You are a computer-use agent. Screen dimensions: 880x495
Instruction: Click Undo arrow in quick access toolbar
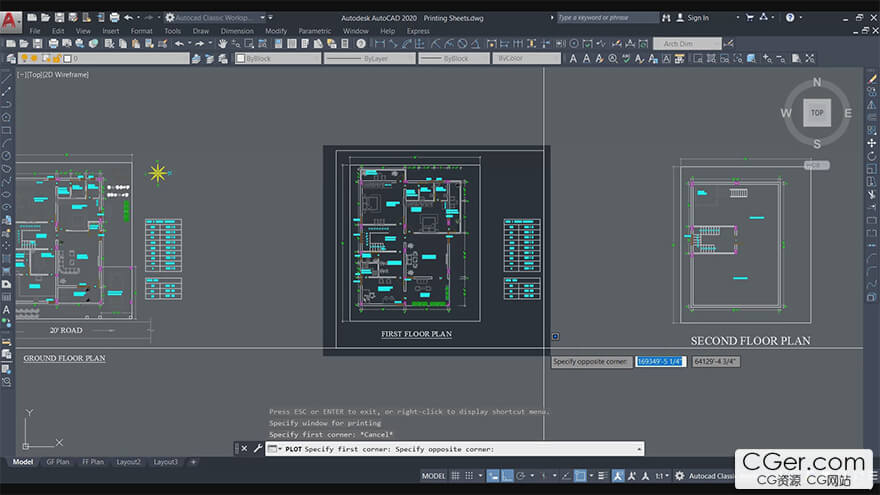coord(129,18)
